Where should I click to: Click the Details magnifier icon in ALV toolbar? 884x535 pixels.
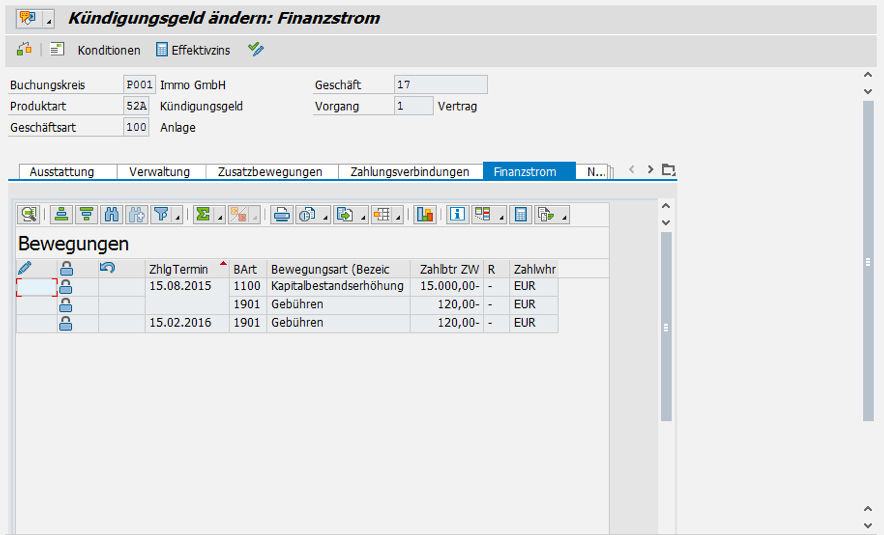28,214
